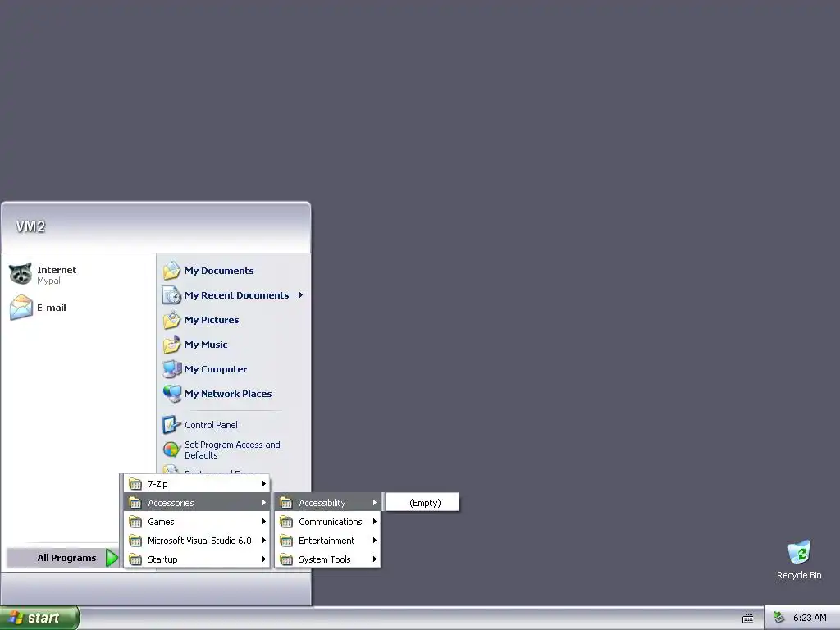Click the E-mail label text
The image size is (840, 630).
(52, 308)
